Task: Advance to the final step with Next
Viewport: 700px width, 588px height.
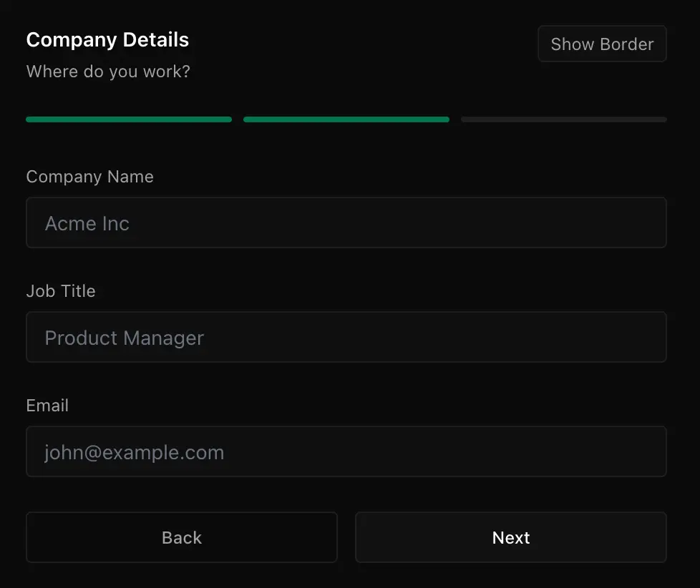Action: (511, 537)
